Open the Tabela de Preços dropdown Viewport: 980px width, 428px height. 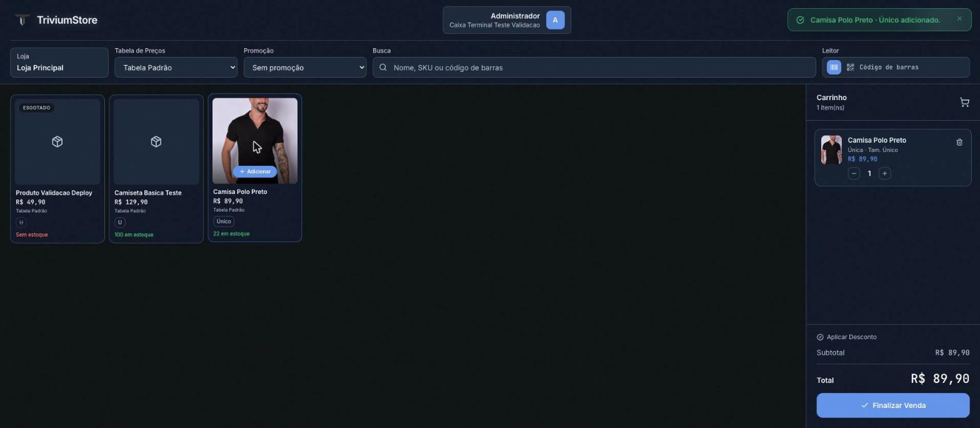point(176,68)
